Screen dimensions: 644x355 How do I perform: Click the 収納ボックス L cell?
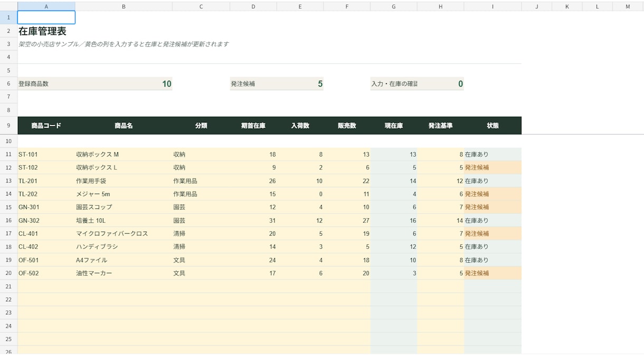click(x=124, y=168)
